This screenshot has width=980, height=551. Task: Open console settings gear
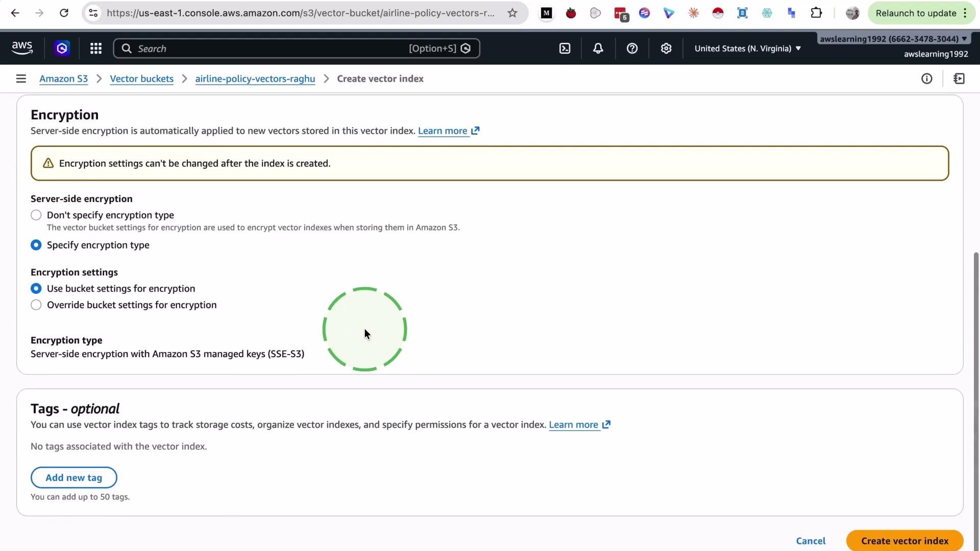click(666, 48)
